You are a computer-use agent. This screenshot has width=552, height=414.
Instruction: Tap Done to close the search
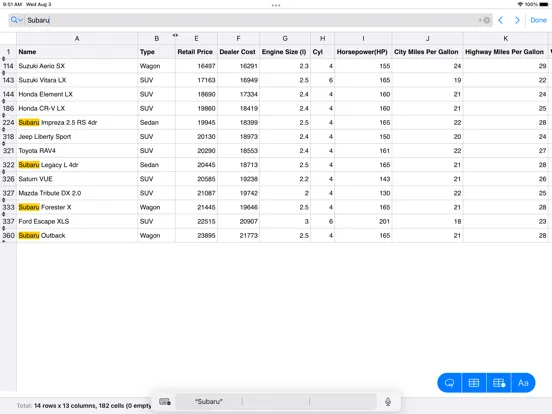pos(538,20)
